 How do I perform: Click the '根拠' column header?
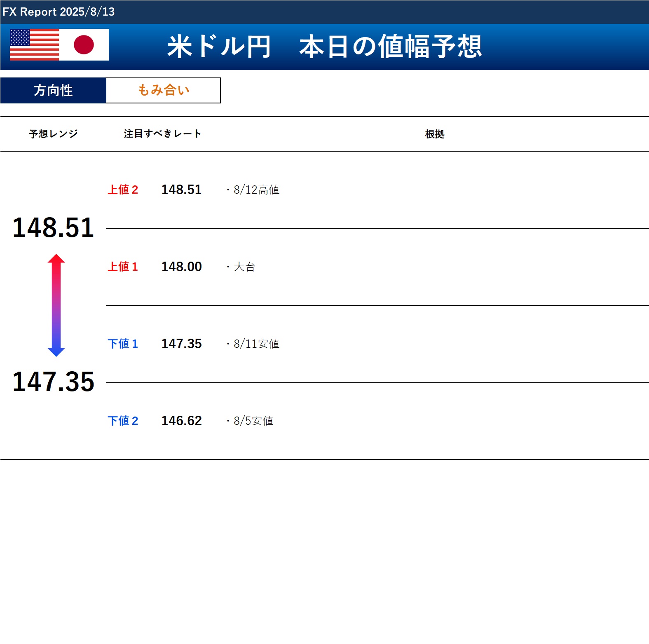coord(435,134)
